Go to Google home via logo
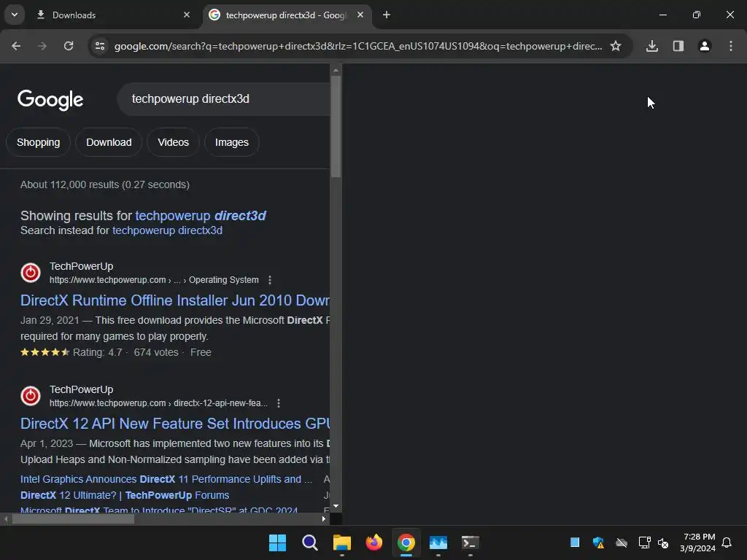Viewport: 747px width, 560px height. point(50,99)
